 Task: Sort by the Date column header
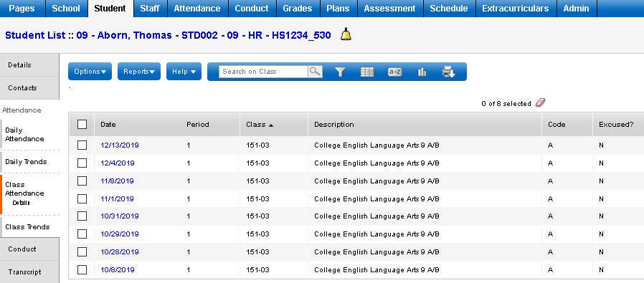[x=108, y=124]
